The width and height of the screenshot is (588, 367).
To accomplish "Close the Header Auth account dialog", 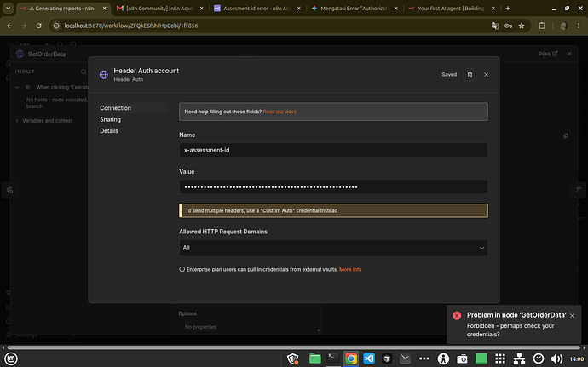I will click(486, 75).
